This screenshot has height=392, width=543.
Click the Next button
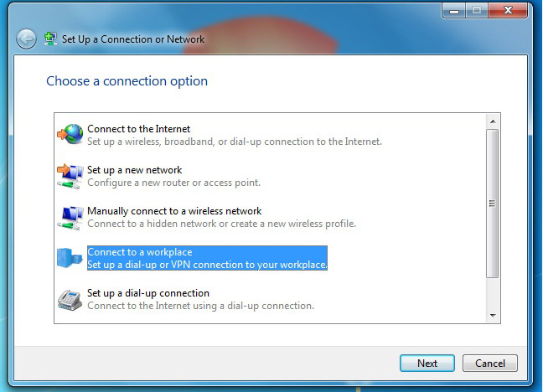pos(427,364)
